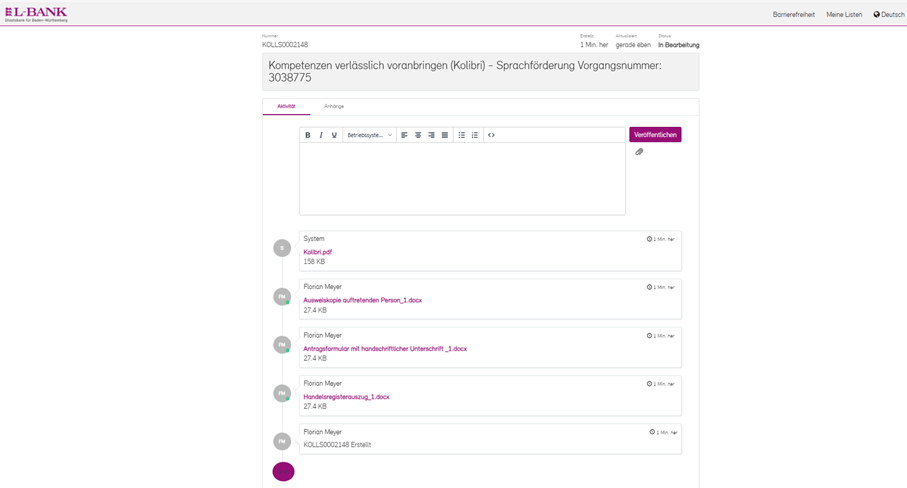This screenshot has width=907, height=488.
Task: Click the paperclip attachment icon
Action: (x=639, y=152)
